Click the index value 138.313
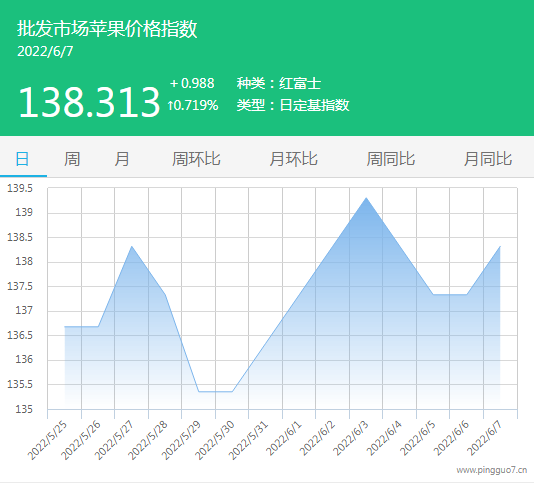Screen dimensions: 534x483 click(89, 102)
